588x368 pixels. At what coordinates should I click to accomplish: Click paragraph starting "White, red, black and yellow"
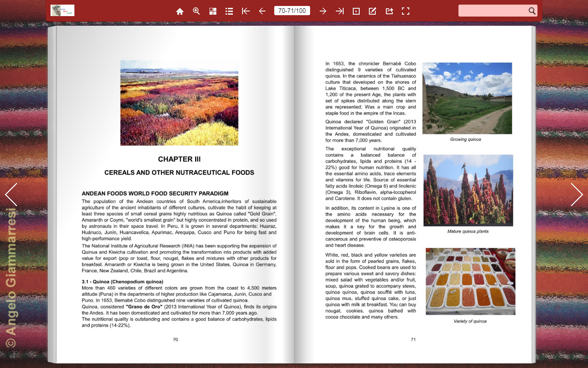(371, 286)
